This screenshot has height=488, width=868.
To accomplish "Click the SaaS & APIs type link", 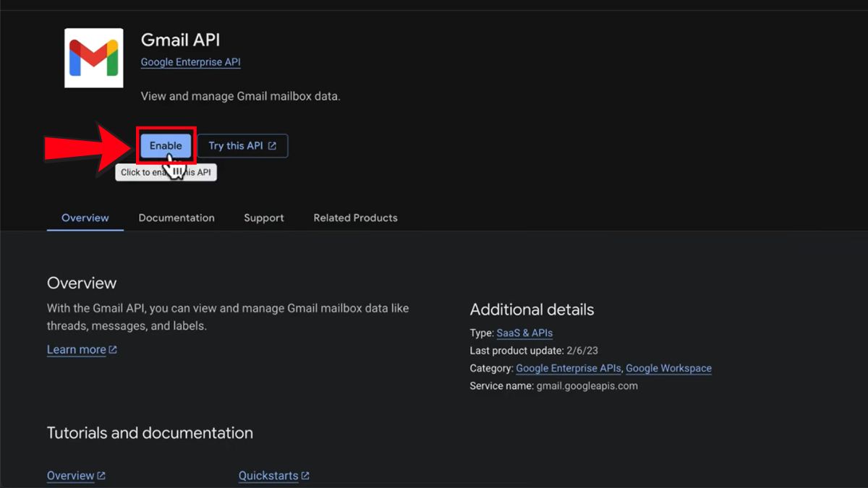I will coord(524,333).
